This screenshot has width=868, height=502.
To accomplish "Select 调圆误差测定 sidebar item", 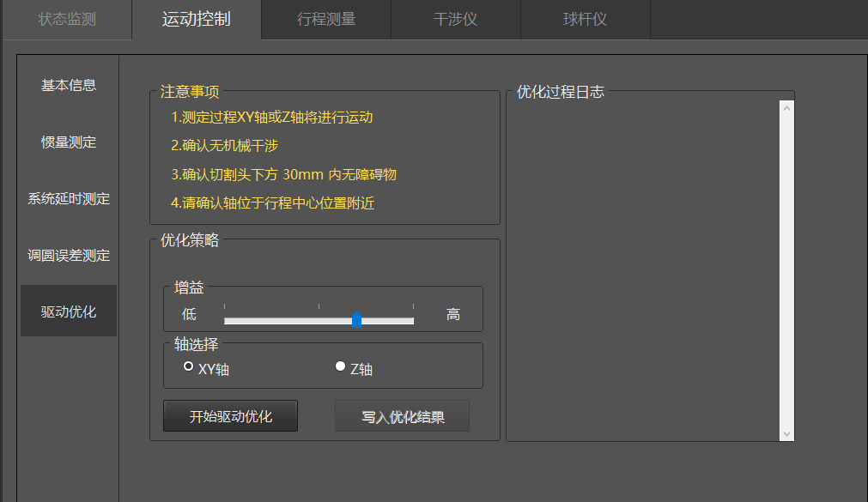I will 69,255.
